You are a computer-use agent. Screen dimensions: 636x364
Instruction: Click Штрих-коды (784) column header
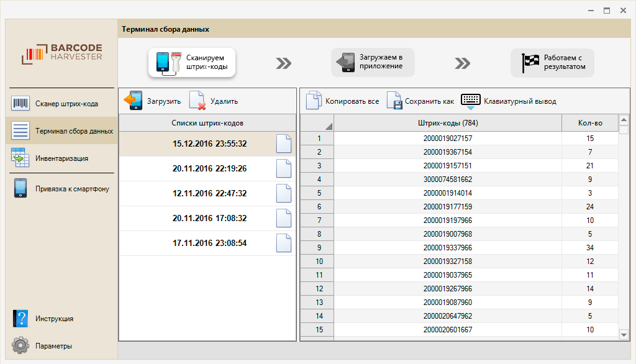tap(448, 122)
